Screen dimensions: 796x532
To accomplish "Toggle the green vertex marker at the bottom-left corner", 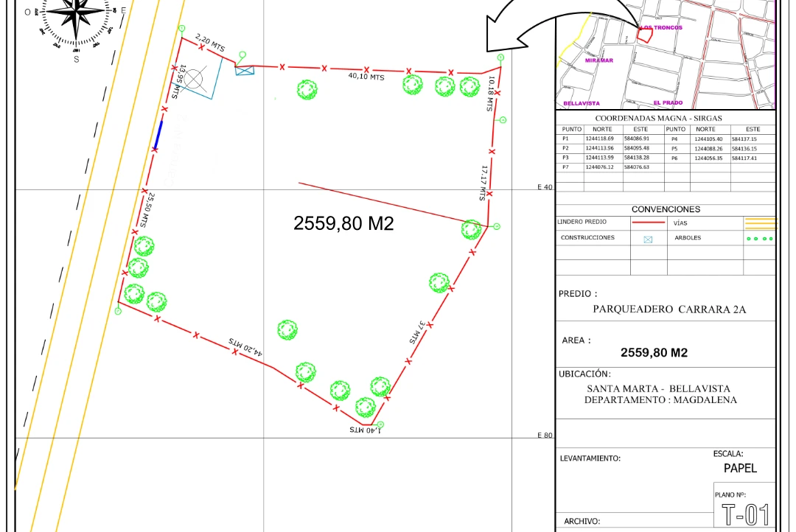I will [x=118, y=312].
